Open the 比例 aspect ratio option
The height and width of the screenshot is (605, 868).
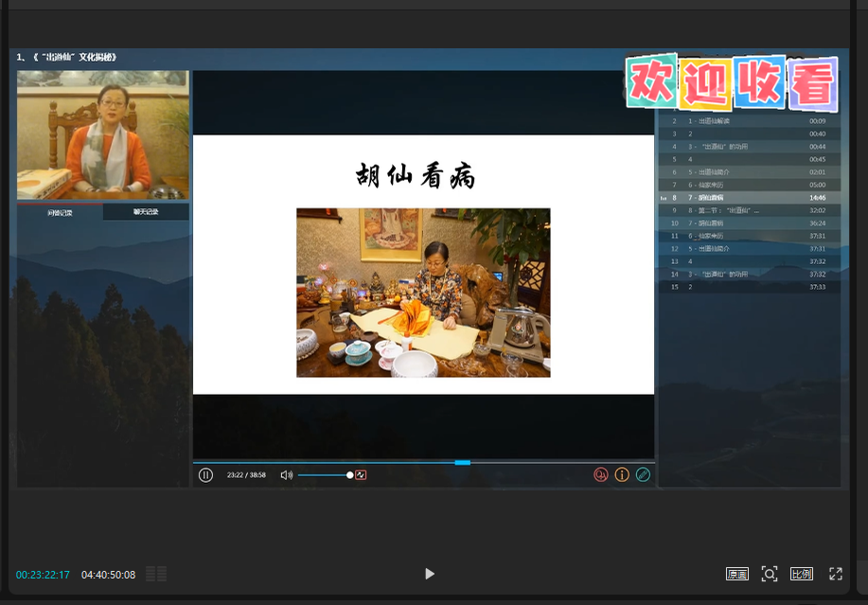click(x=801, y=574)
